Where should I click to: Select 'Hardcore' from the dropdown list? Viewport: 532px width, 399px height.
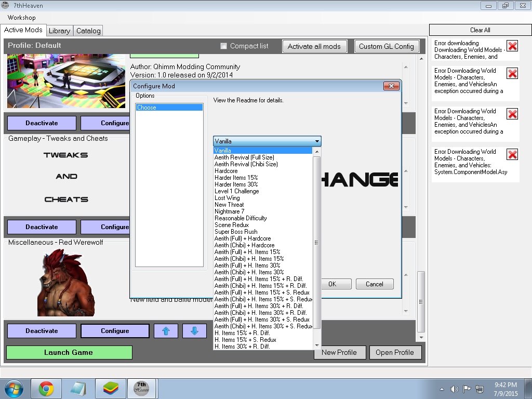263,170
